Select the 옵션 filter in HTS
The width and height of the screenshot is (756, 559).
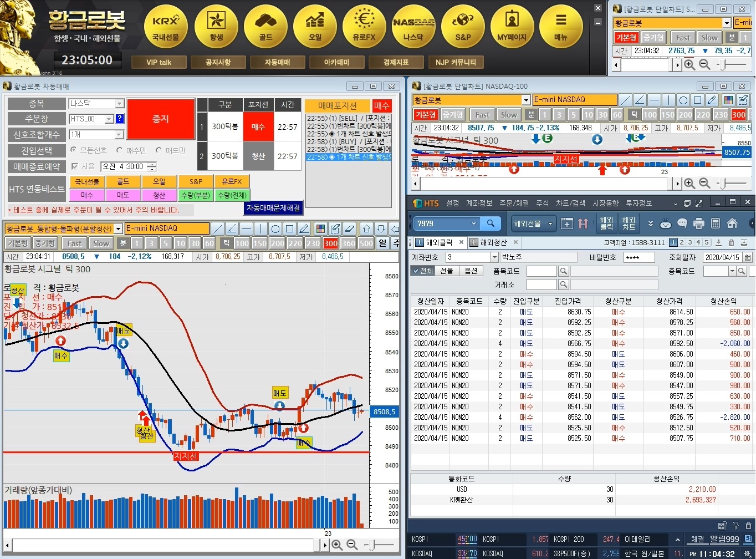coord(471,271)
